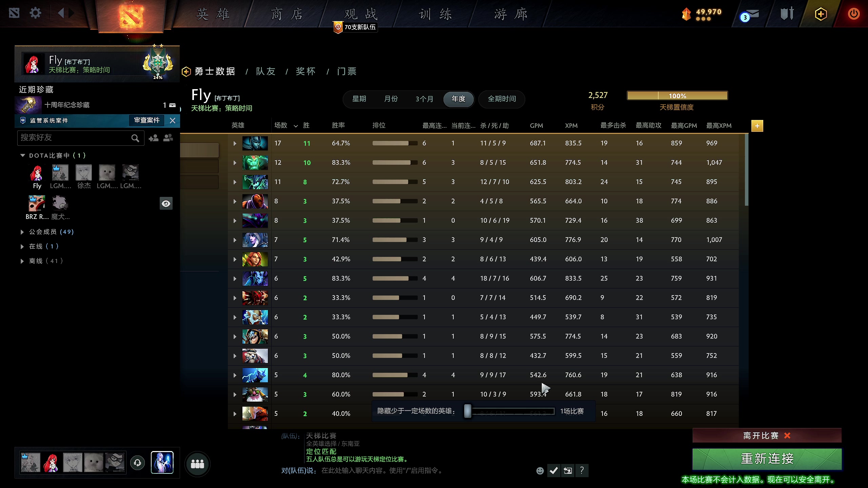Expand the 离线 (41) group
This screenshot has height=488, width=868.
(22, 261)
